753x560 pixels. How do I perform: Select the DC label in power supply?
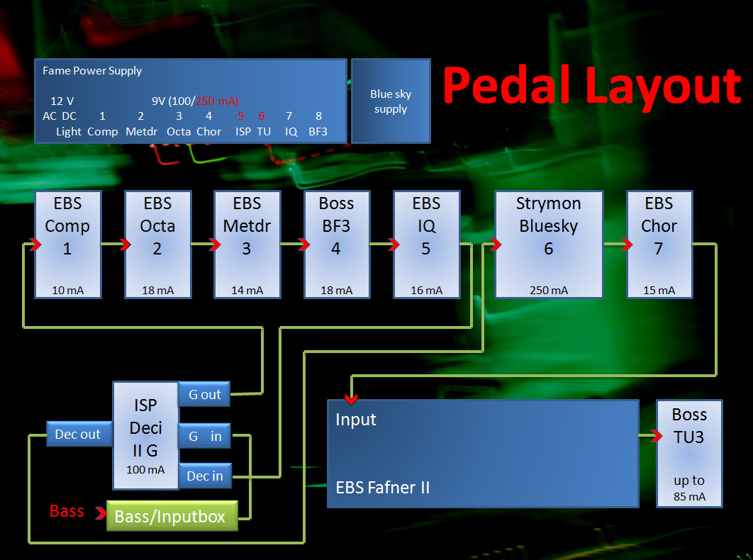[x=69, y=116]
